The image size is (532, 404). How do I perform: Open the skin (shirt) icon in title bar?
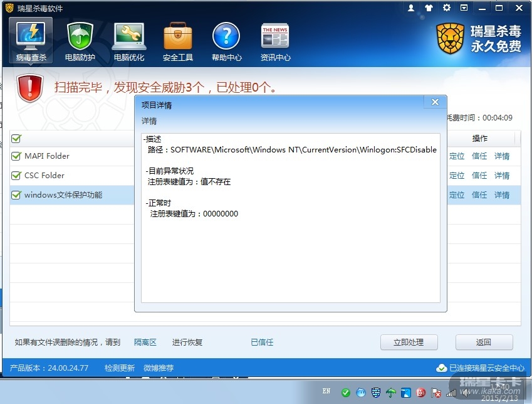point(429,8)
